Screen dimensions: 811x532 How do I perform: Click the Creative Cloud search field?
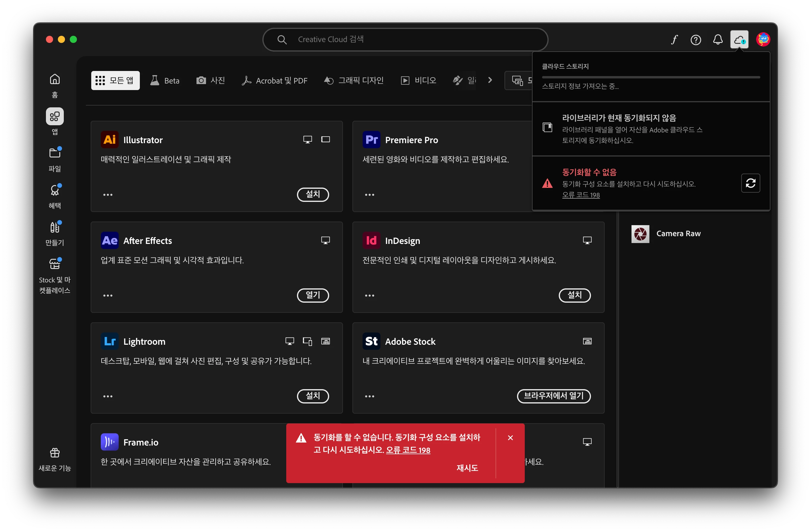tap(405, 40)
